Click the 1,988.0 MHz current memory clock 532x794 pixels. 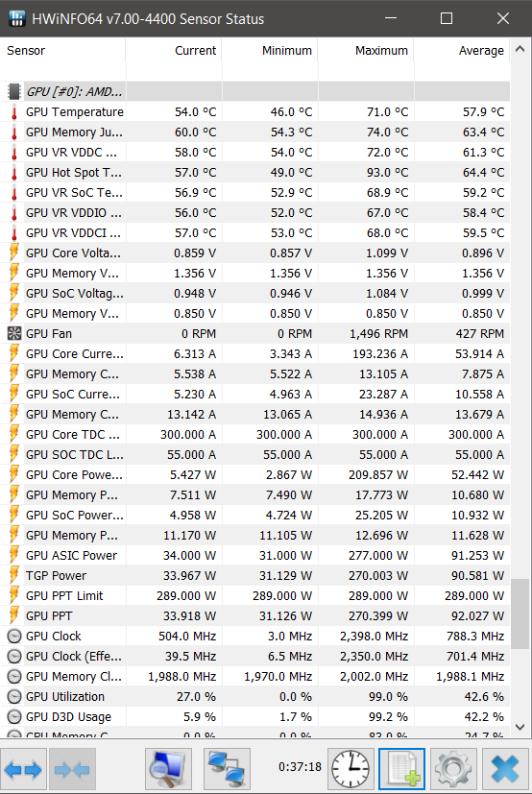click(x=182, y=677)
